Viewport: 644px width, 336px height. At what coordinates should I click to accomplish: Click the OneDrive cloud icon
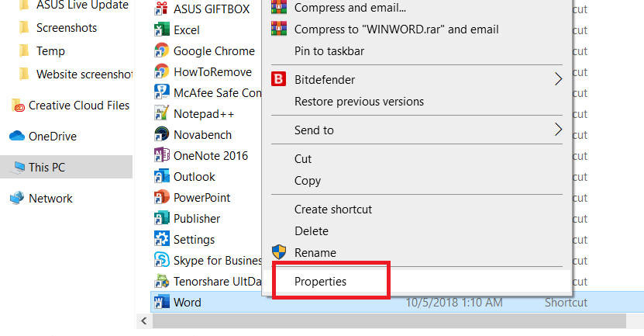click(x=17, y=136)
